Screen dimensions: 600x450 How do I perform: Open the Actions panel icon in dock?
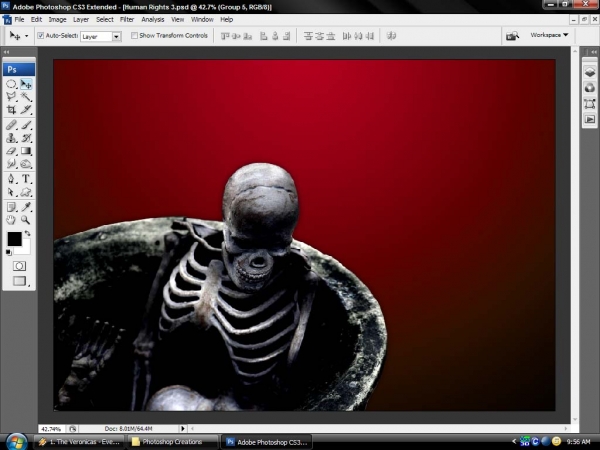pos(590,119)
